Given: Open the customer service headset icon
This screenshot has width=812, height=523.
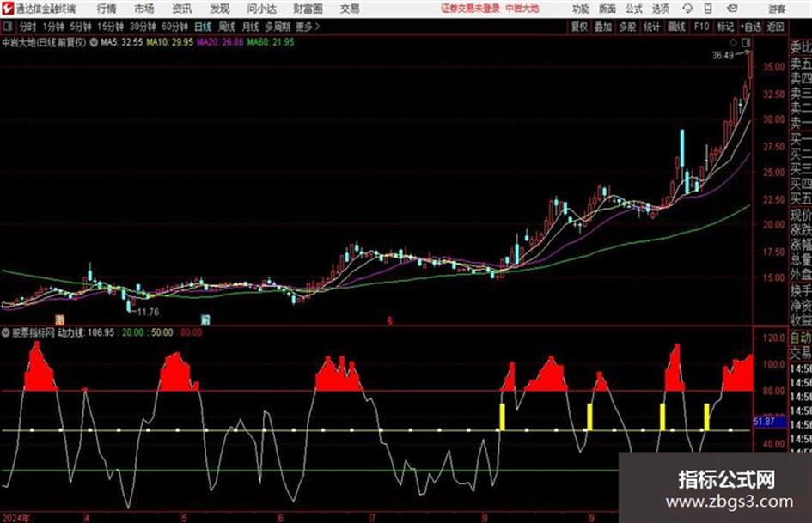Looking at the screenshot, I should coord(687,9).
